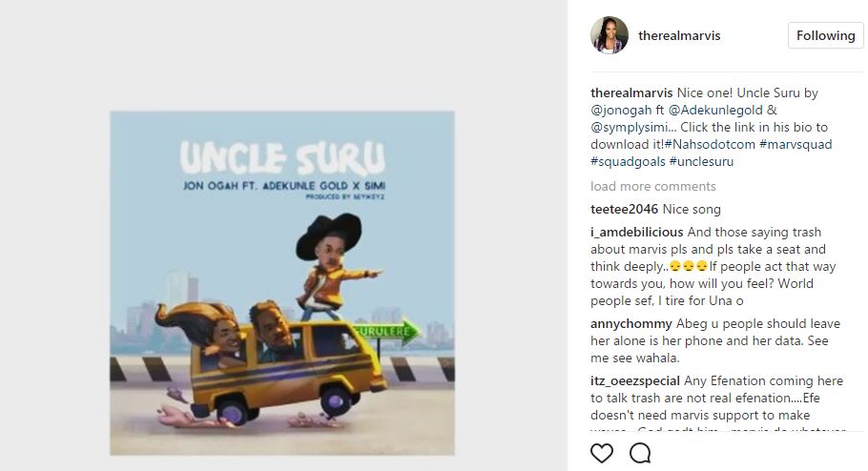This screenshot has height=471, width=868.
Task: Click the comment speech bubble icon
Action: pyautogui.click(x=640, y=453)
